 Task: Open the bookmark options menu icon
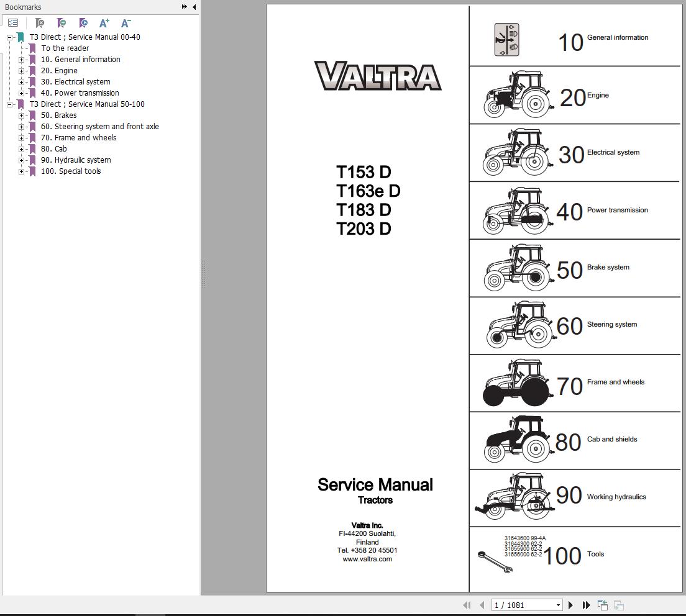[x=13, y=23]
